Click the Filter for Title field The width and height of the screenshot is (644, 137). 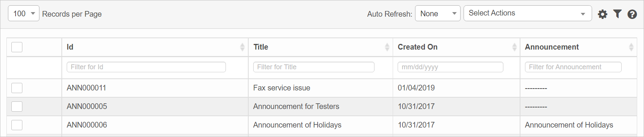(x=314, y=67)
